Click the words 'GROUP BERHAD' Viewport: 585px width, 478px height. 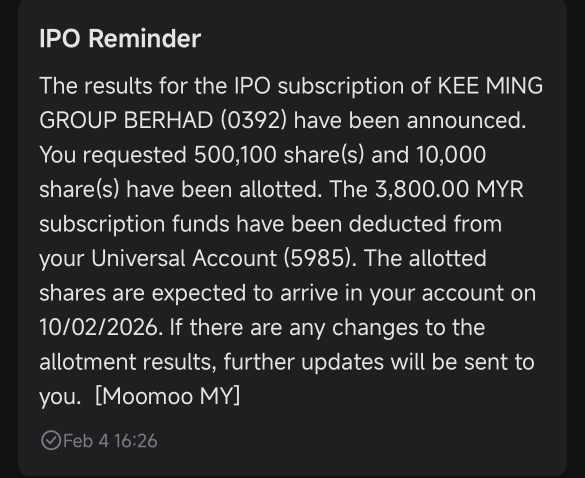click(x=126, y=121)
